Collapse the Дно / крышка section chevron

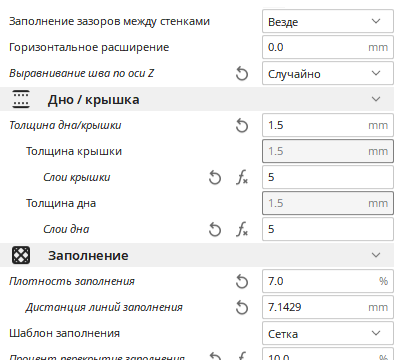376,99
